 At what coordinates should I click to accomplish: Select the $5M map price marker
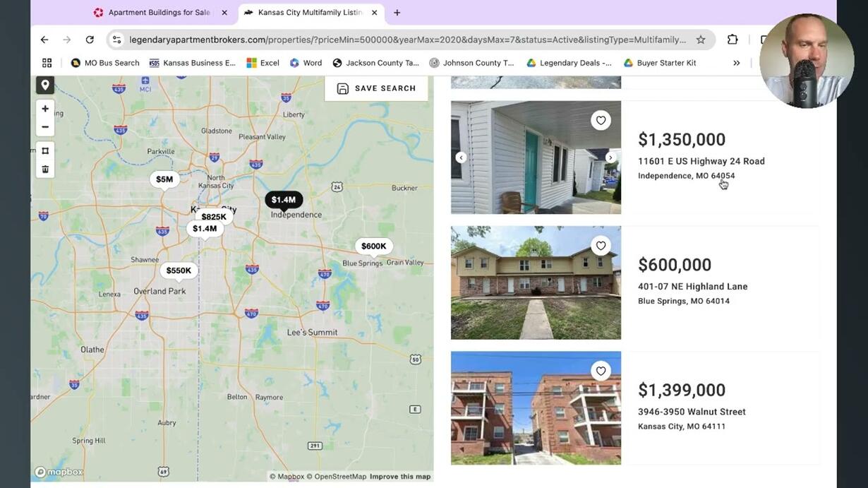pos(164,179)
